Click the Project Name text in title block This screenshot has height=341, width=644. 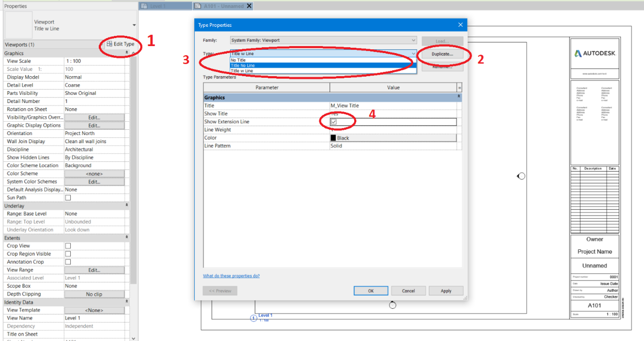click(x=595, y=251)
